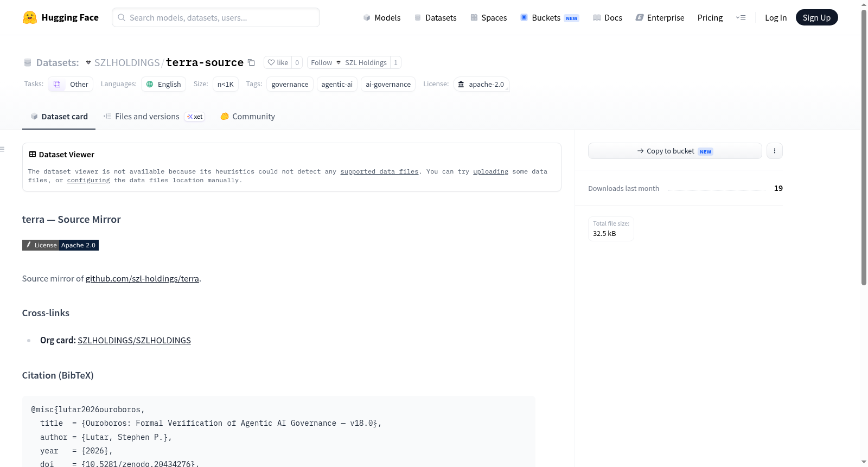Click the English globe icon
Image resolution: width=868 pixels, height=467 pixels.
point(150,84)
